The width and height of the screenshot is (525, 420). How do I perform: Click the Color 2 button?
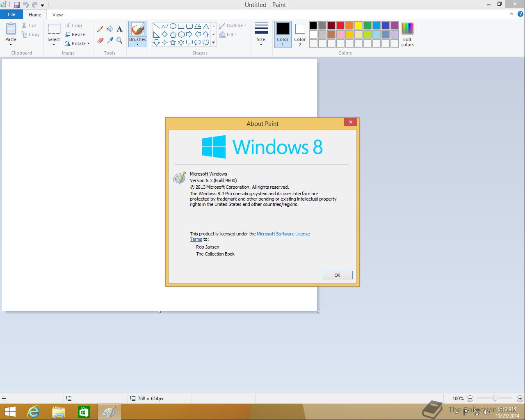pos(300,34)
